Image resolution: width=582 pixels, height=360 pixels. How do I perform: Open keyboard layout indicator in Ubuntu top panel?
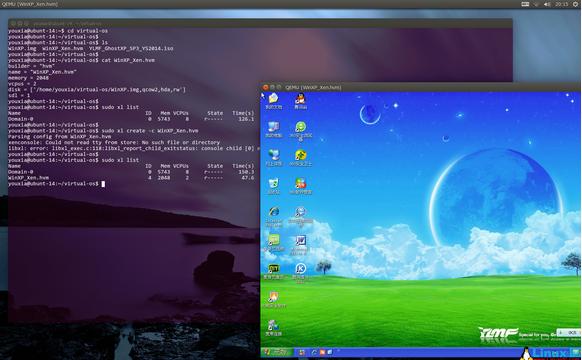[x=525, y=4]
